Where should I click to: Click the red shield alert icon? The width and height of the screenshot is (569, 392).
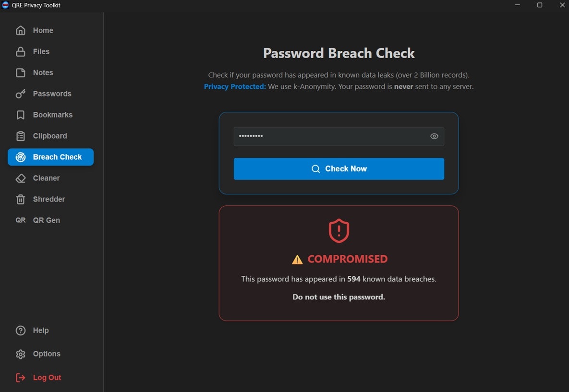pos(339,231)
